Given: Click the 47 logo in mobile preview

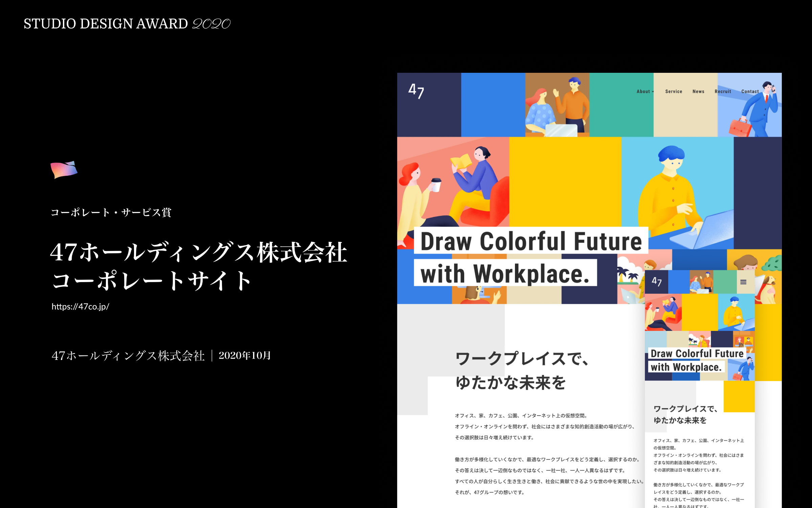Looking at the screenshot, I should click(657, 281).
